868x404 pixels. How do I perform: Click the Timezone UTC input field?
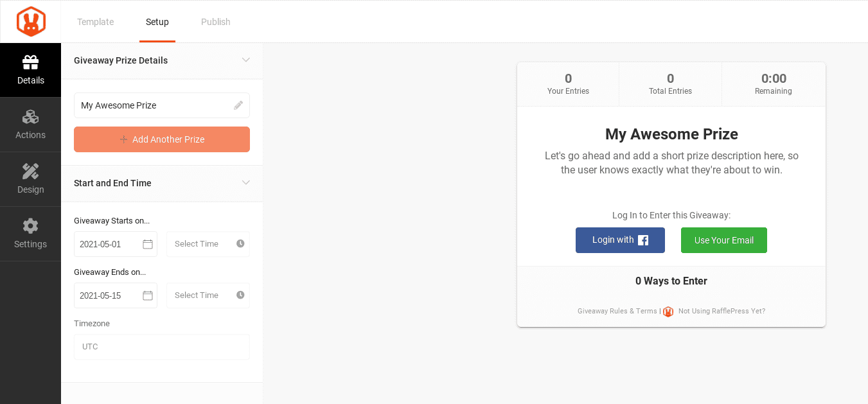click(161, 346)
